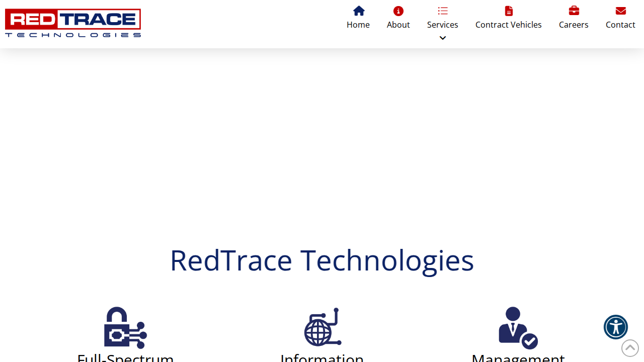
Task: Click the padlock circuit cybersecurity icon
Action: click(x=125, y=328)
